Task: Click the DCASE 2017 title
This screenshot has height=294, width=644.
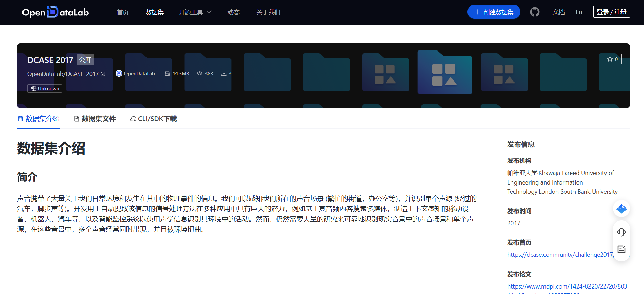Action: (x=50, y=60)
